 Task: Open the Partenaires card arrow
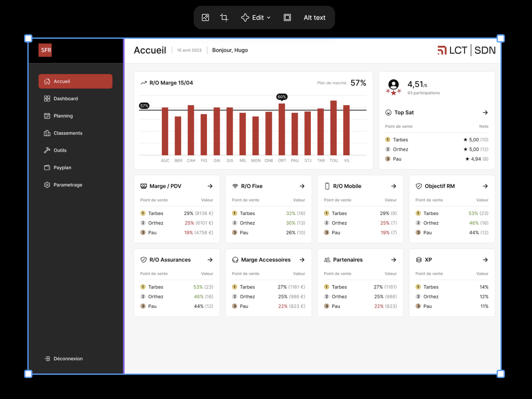394,260
